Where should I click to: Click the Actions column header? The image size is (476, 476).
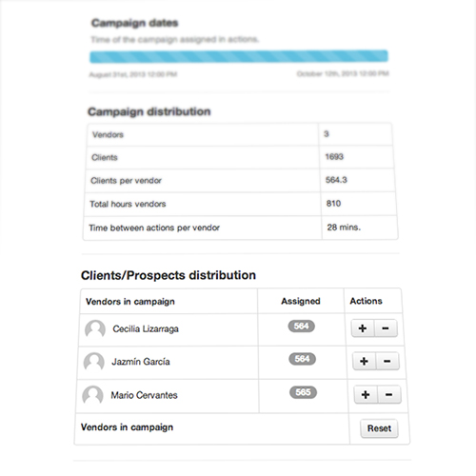(x=366, y=301)
